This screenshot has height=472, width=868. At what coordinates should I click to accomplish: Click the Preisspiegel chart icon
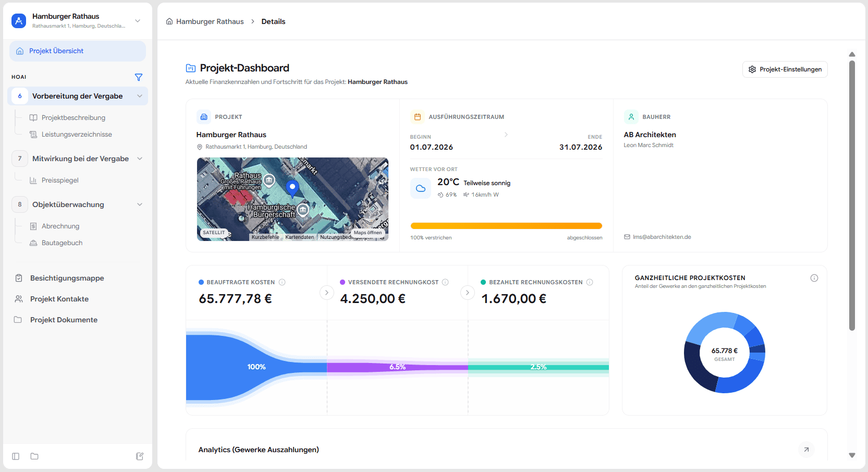(33, 180)
